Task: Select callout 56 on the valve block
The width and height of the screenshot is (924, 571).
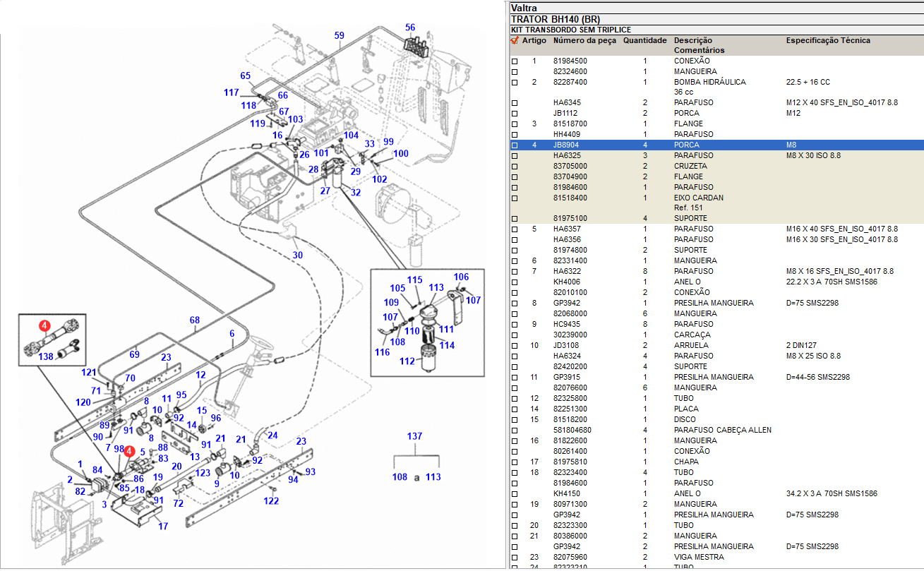Action: coord(410,28)
